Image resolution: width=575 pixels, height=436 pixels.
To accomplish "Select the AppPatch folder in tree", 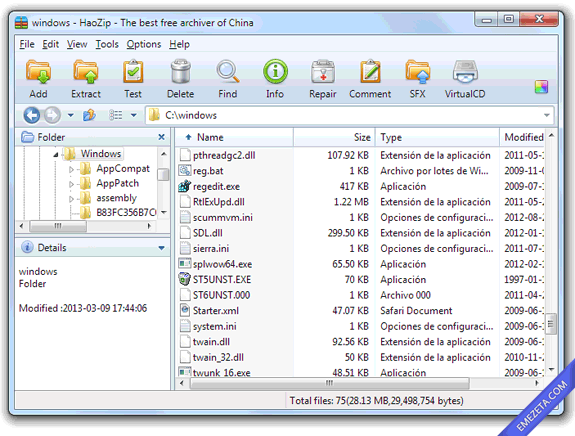I will [x=117, y=183].
